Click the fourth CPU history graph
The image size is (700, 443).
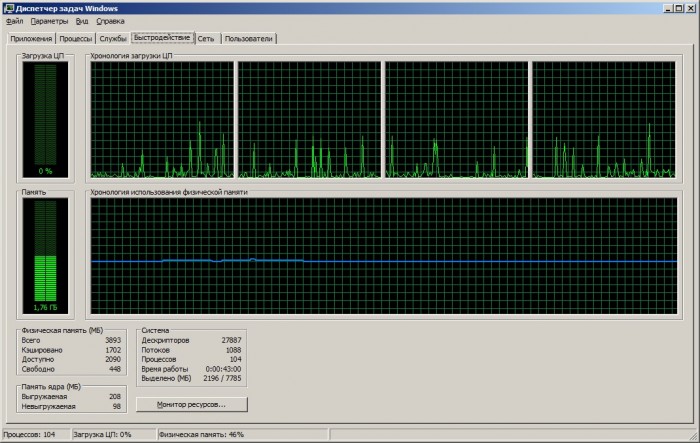click(604, 120)
